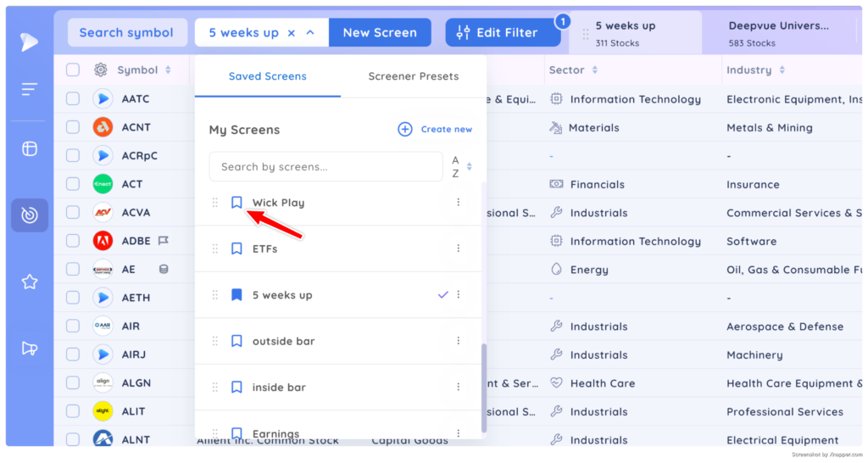Check the ACVA row checkbox

click(73, 212)
